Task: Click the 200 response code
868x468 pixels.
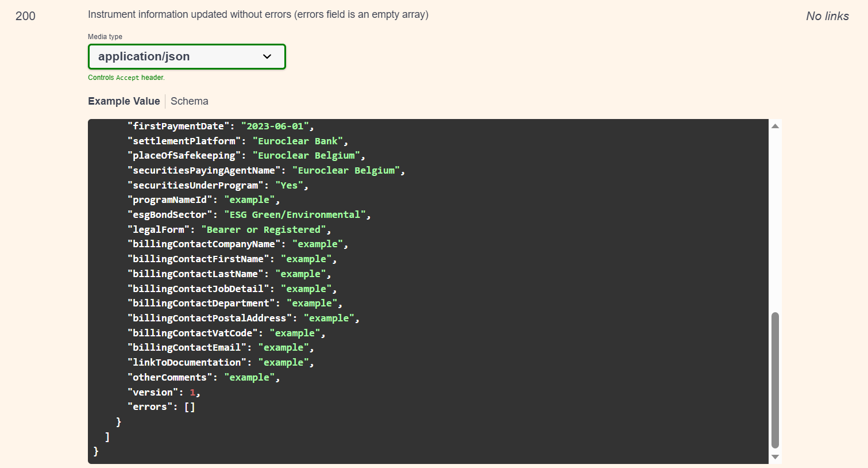Action: pyautogui.click(x=25, y=16)
